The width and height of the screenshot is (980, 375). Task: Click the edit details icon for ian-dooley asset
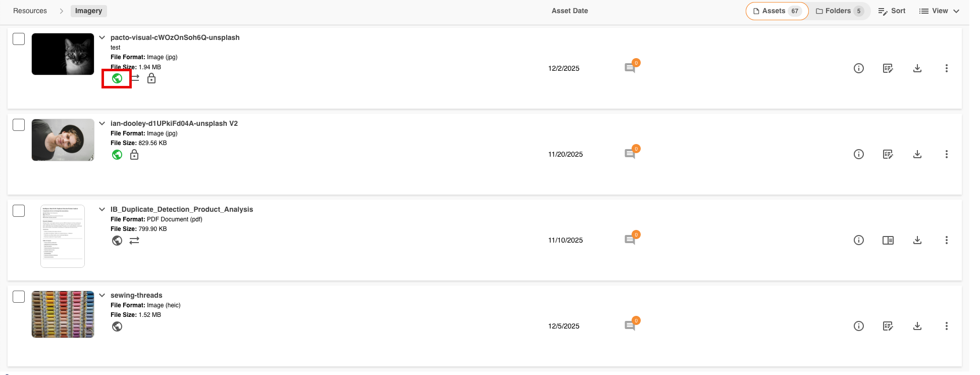point(888,154)
